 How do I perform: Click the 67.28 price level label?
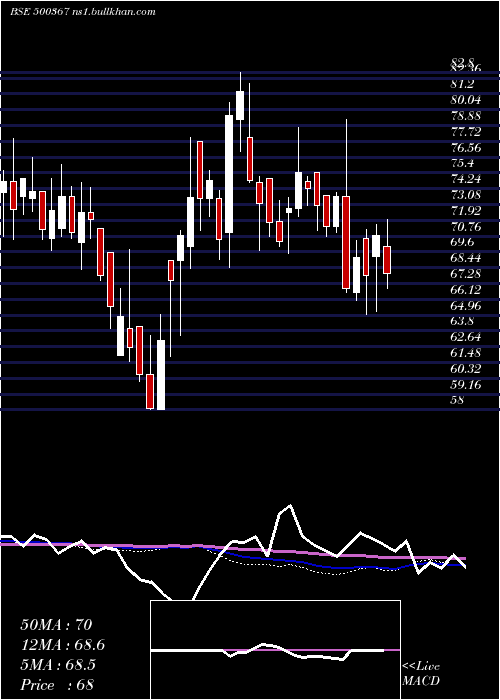tap(466, 274)
